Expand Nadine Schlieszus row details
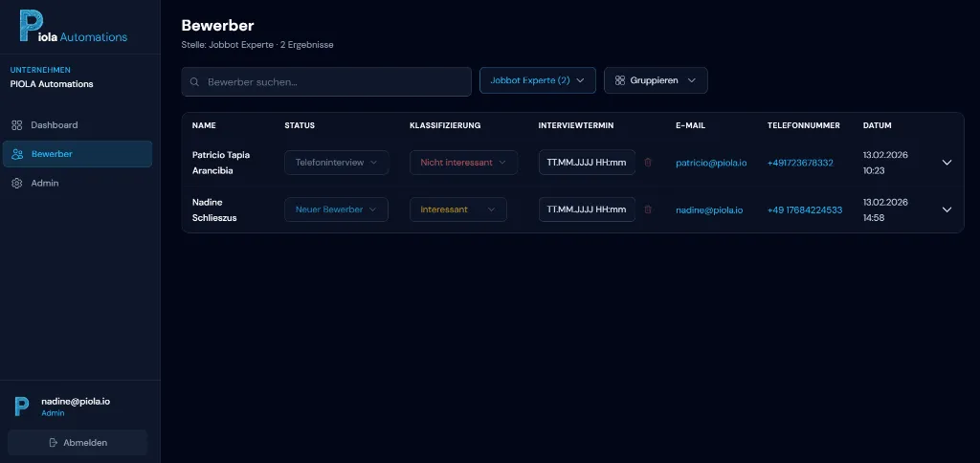This screenshot has height=463, width=980. point(947,209)
